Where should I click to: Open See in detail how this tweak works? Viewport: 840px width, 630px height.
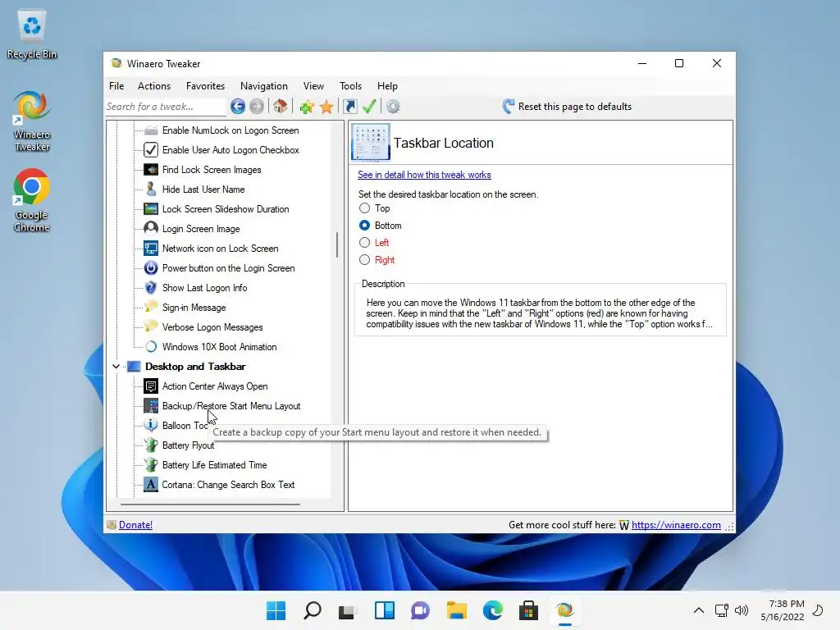pos(424,175)
